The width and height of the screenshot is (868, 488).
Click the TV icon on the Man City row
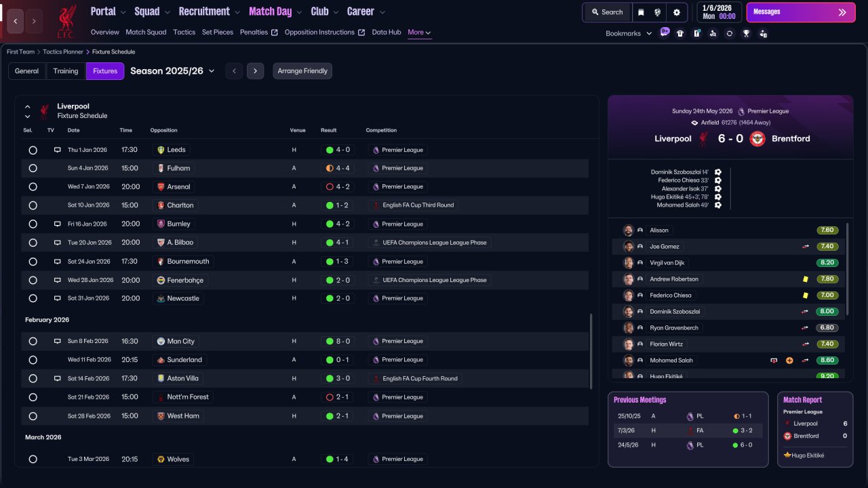coord(58,341)
